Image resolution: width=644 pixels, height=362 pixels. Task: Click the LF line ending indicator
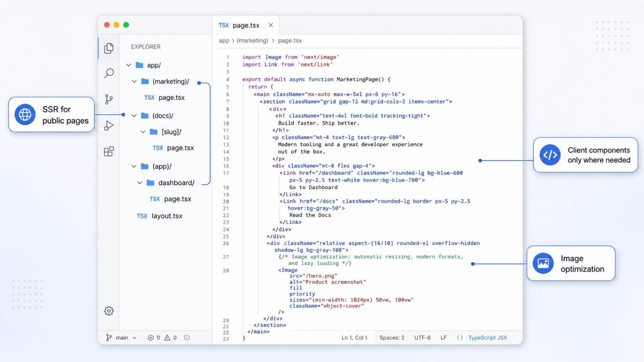444,338
